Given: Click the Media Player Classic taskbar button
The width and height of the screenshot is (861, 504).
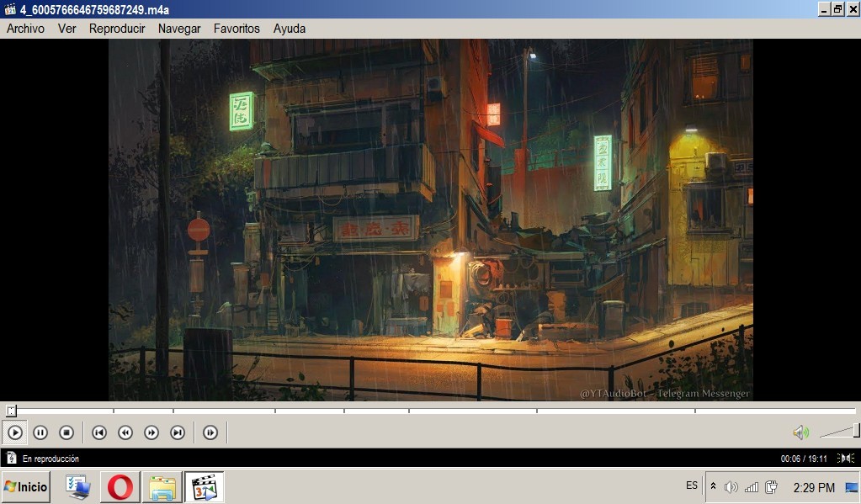Looking at the screenshot, I should pos(205,487).
